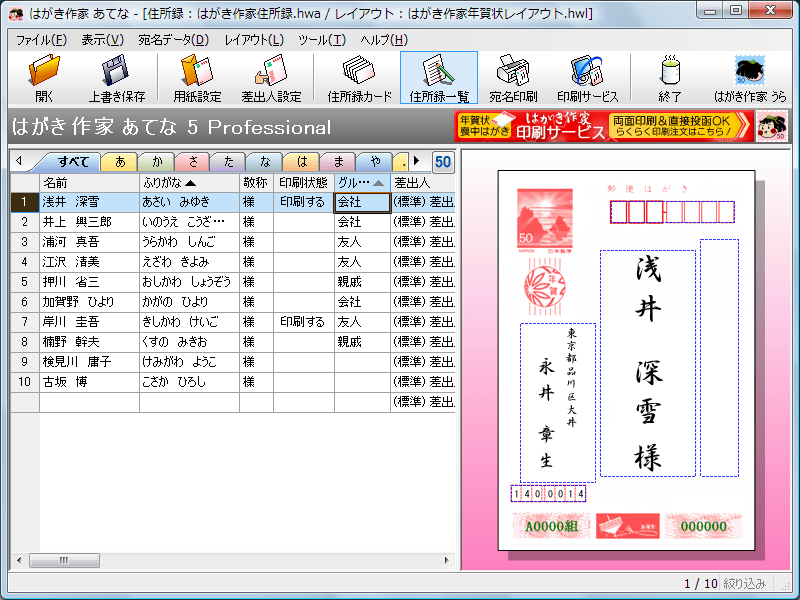800x600 pixels.
Task: Click the mascot character icon beside banner
Action: (x=771, y=126)
